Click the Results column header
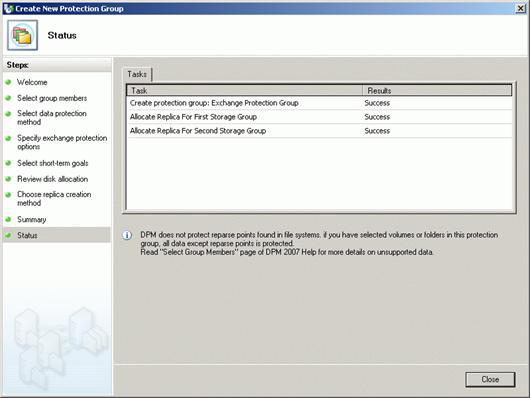This screenshot has width=530, height=398. 437,91
